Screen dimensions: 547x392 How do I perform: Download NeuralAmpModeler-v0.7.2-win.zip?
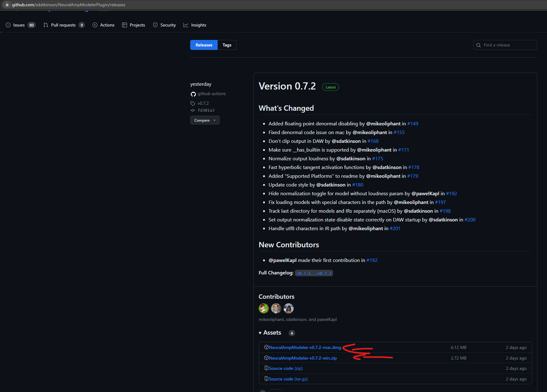click(303, 358)
